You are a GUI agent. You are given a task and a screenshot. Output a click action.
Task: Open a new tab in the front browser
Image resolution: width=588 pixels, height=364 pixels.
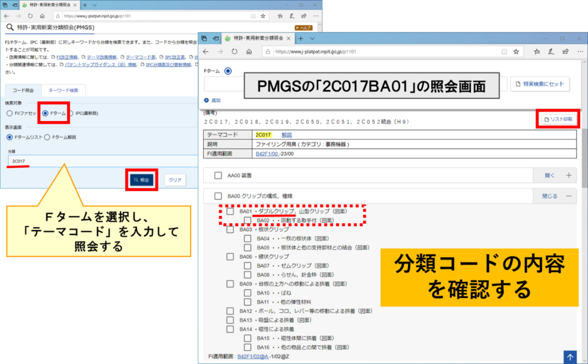[x=300, y=38]
